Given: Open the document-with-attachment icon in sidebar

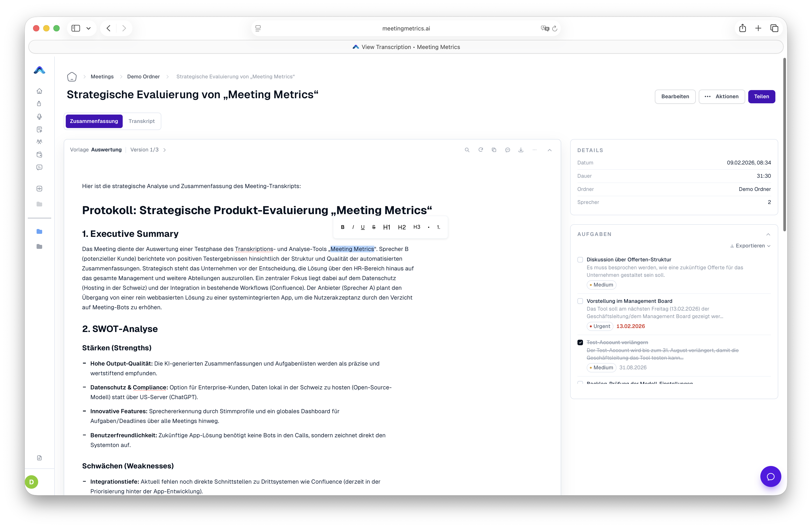Looking at the screenshot, I should (39, 129).
